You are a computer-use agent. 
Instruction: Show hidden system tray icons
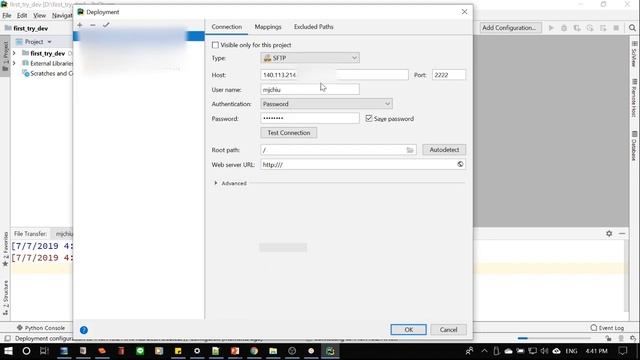pyautogui.click(x=484, y=351)
